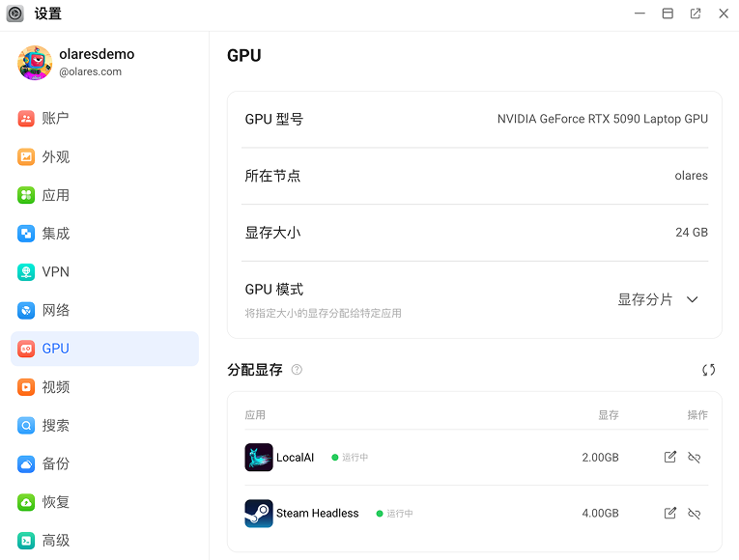The image size is (739, 560).
Task: Click the settings app icon in title bar
Action: pyautogui.click(x=15, y=14)
